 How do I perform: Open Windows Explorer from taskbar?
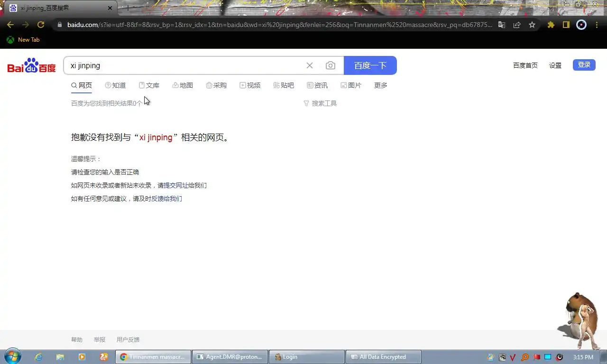coord(60,357)
